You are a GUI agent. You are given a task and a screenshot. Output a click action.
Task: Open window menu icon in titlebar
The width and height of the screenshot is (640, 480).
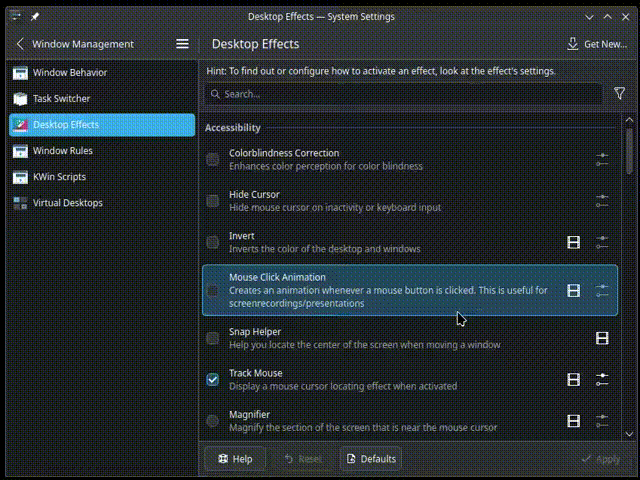(16, 16)
